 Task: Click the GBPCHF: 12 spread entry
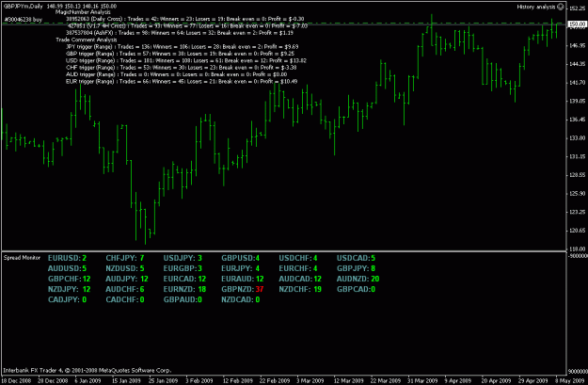[x=70, y=280]
